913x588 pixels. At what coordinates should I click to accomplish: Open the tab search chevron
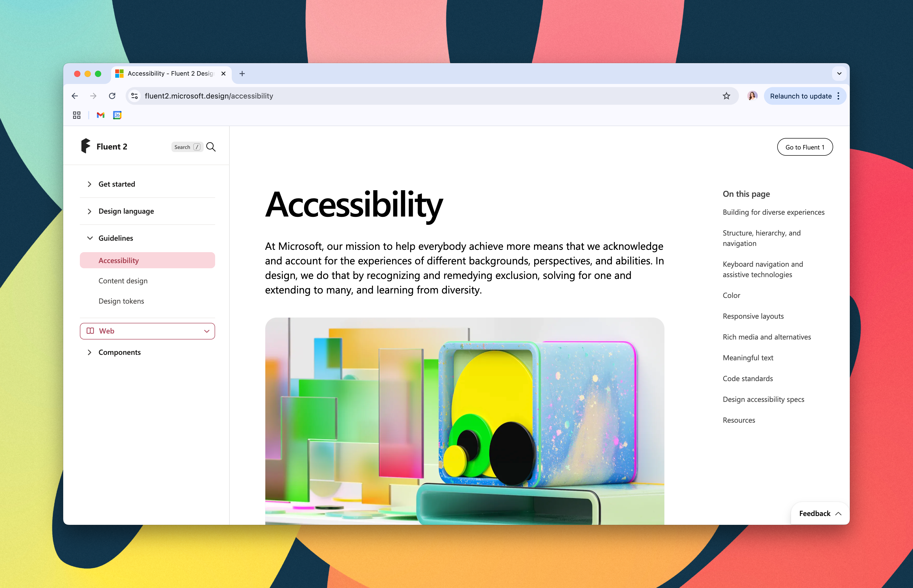[839, 73]
